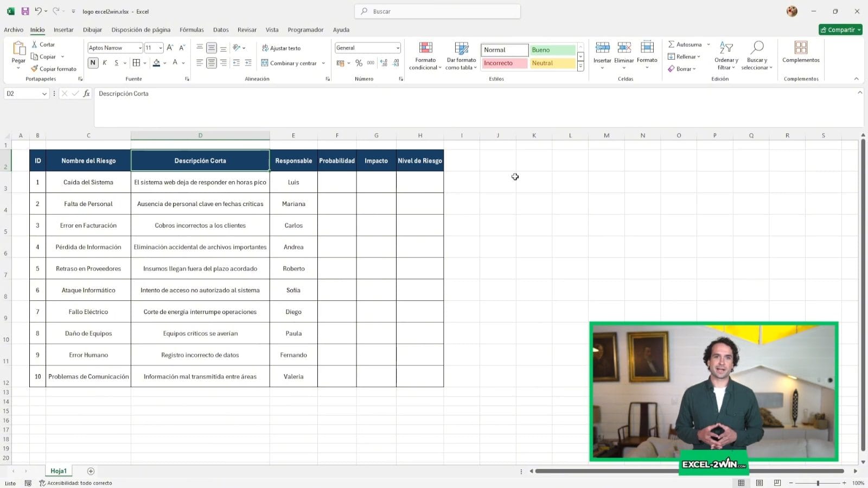
Task: Expand the Autosuma dropdown arrow
Action: click(709, 44)
